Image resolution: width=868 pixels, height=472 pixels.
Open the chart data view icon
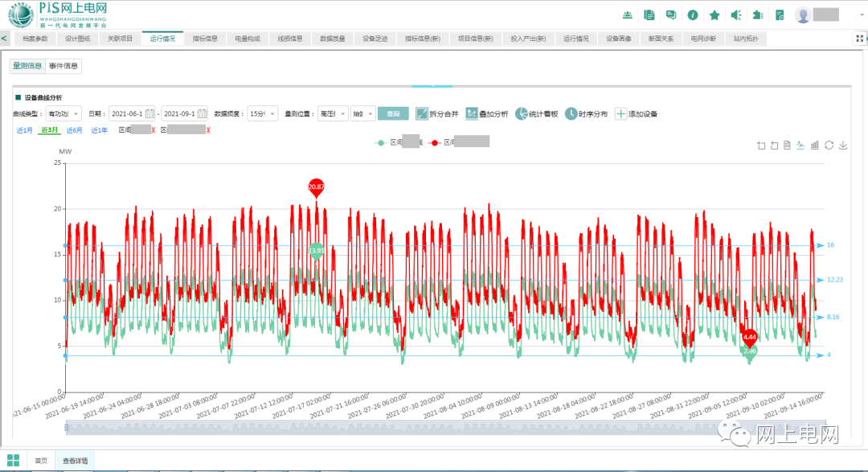pos(787,146)
